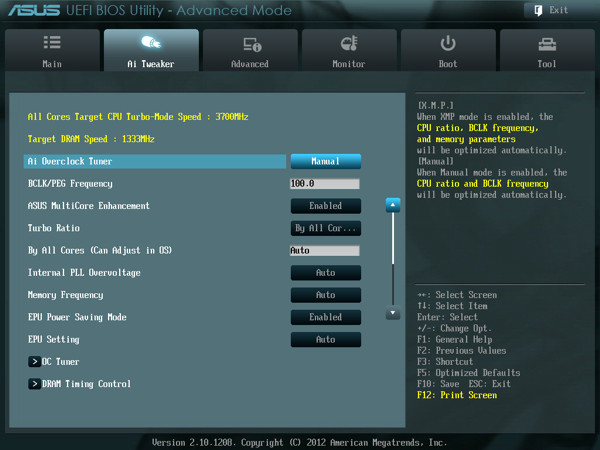
Task: Open the Advanced tab
Action: (250, 50)
